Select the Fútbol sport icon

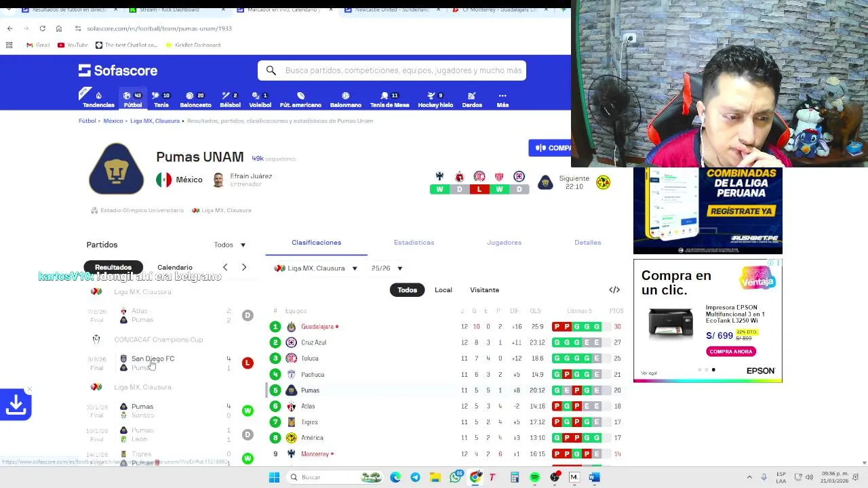tap(132, 100)
